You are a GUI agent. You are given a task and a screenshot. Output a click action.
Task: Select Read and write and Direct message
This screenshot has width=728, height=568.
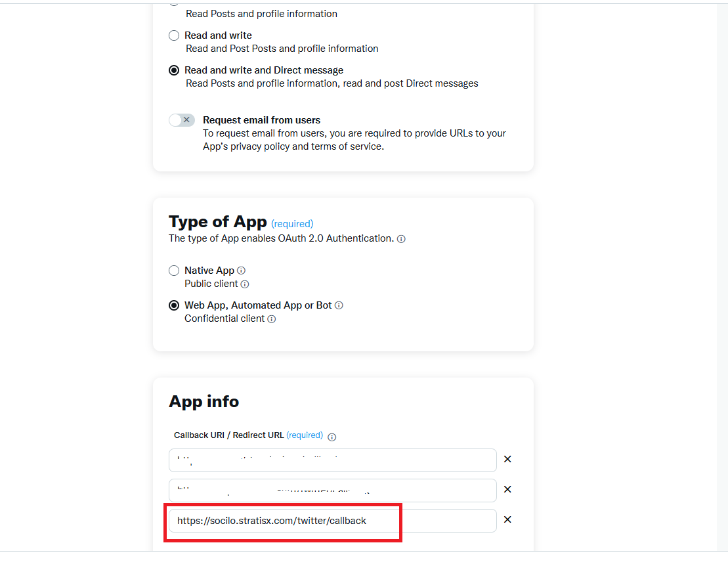click(x=174, y=71)
